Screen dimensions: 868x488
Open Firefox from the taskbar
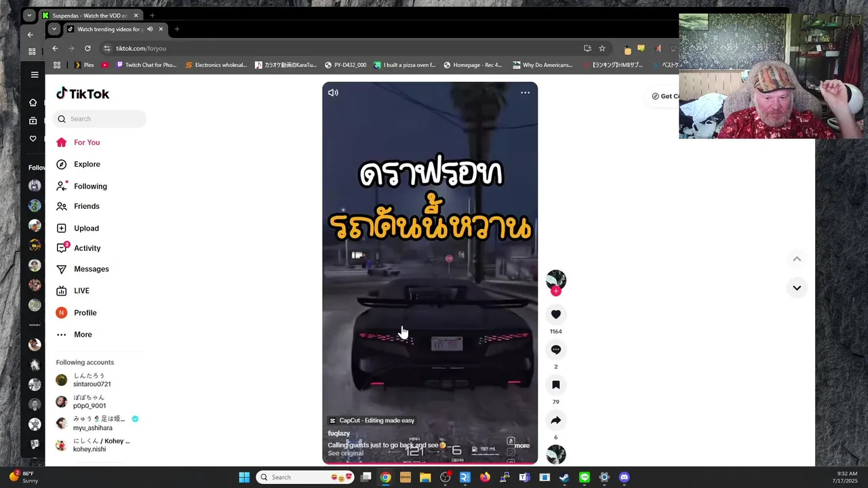click(485, 477)
